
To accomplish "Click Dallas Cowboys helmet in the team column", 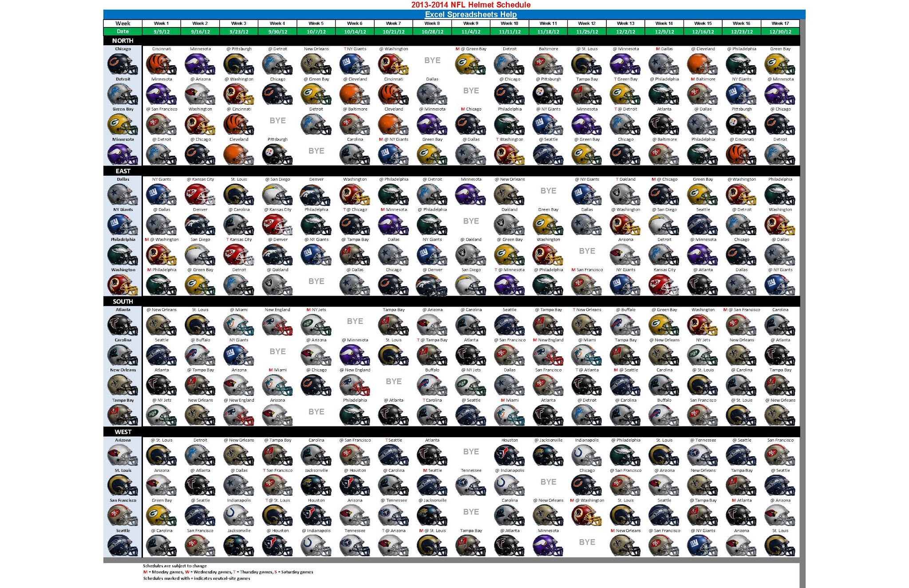I will [x=123, y=195].
